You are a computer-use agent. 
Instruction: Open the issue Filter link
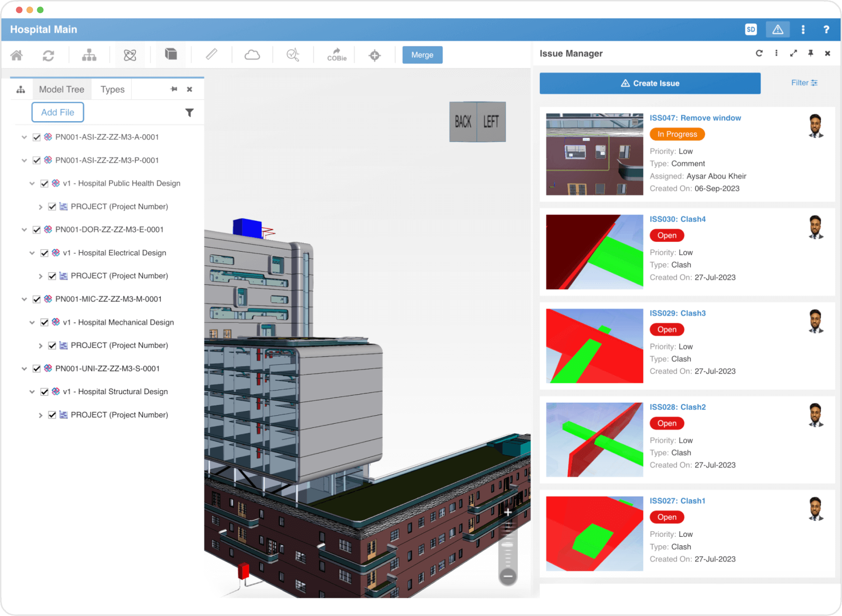coord(804,83)
